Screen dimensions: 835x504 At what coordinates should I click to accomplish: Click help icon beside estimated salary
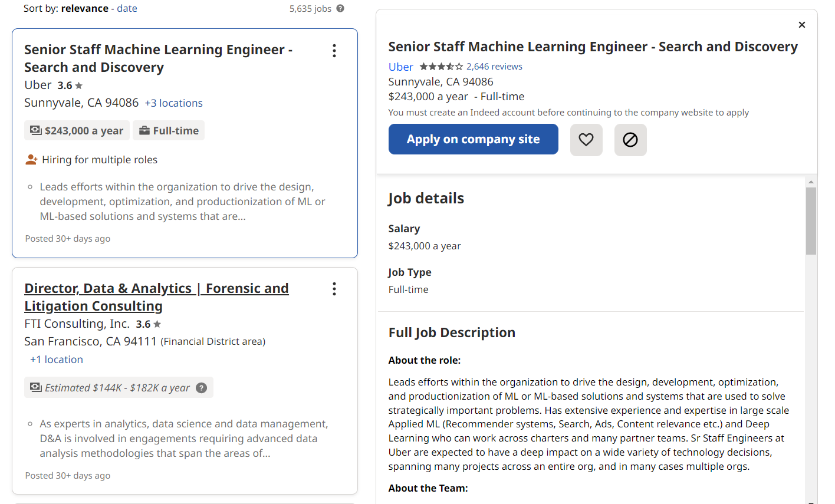202,388
